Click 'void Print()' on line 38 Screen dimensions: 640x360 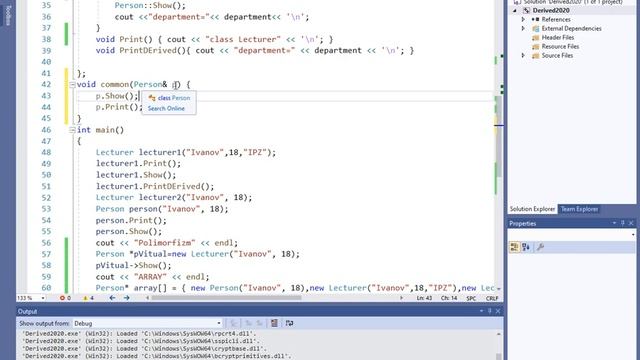[124, 40]
